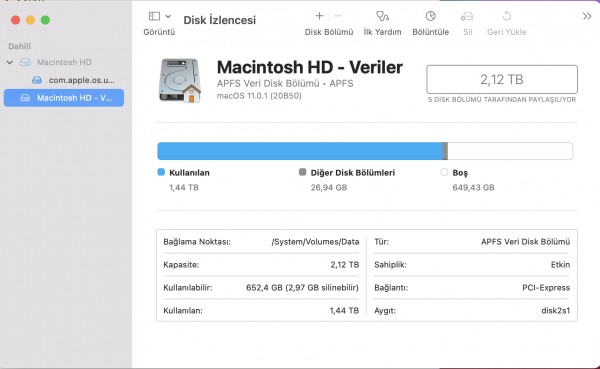Click the /System/Volumes/Data mount point value

(x=315, y=242)
